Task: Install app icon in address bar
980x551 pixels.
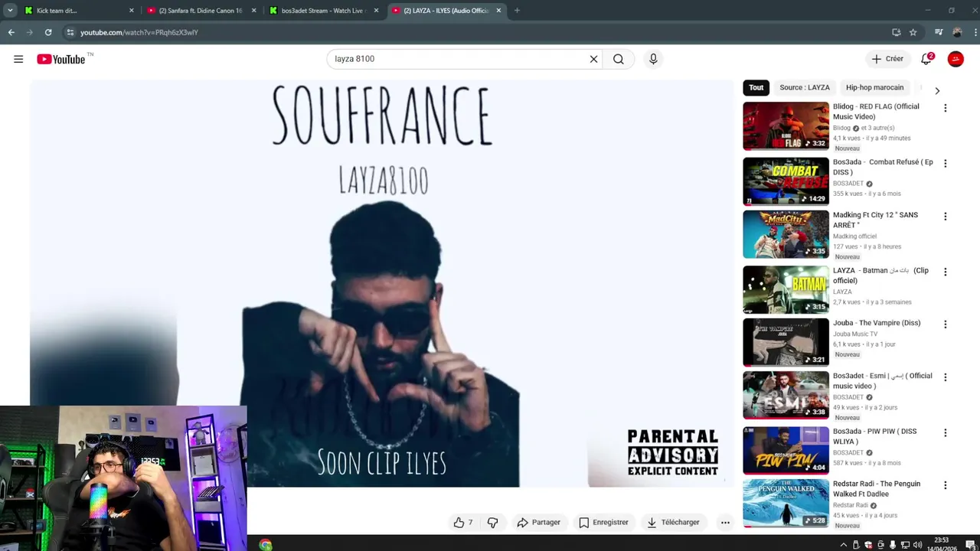Action: [x=897, y=32]
